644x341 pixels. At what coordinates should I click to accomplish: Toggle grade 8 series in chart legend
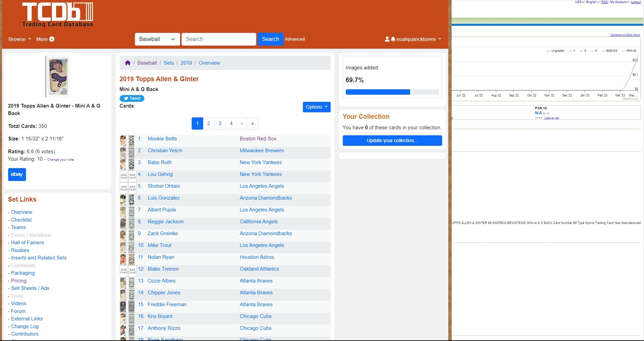[583, 51]
